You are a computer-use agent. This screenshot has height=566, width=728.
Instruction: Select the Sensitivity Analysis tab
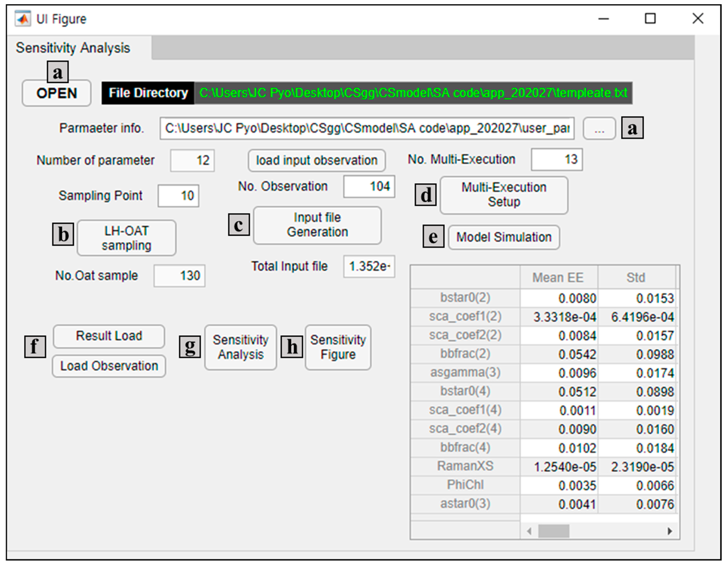tap(73, 48)
